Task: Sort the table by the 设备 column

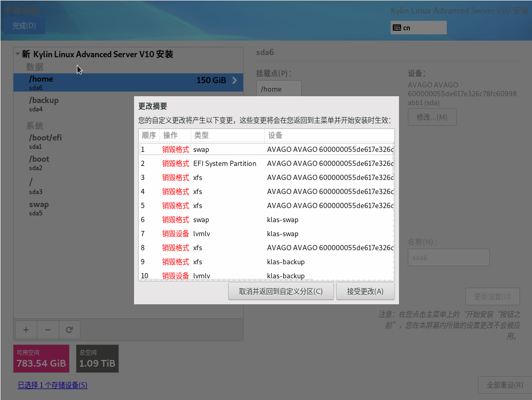Action: 329,135
